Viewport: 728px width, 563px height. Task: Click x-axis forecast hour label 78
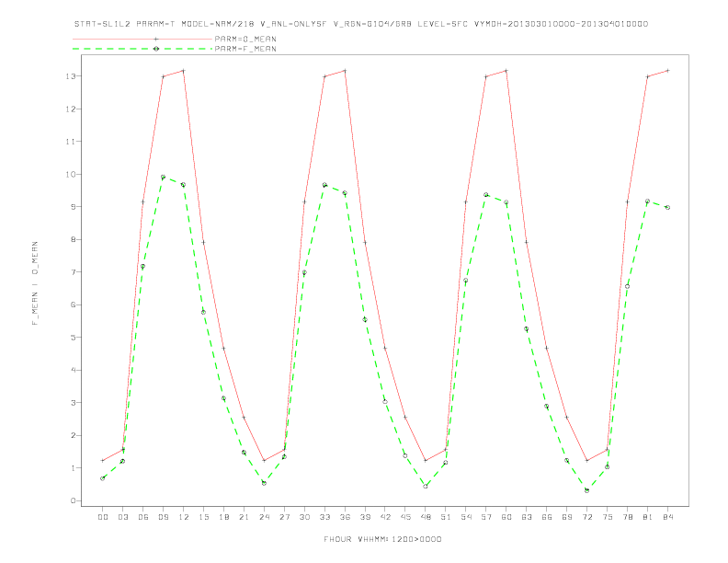point(627,517)
